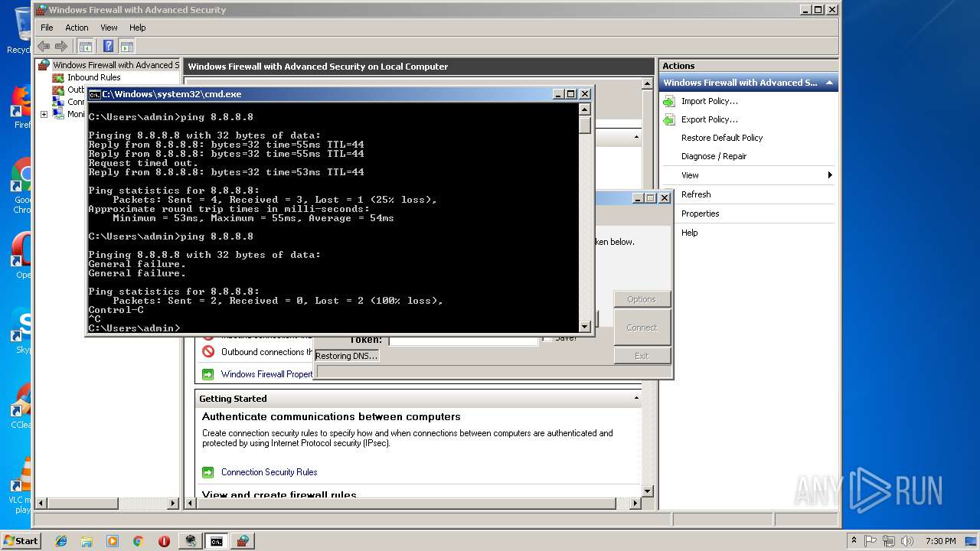Viewport: 980px width, 551px height.
Task: Click the Import Policy green arrow icon
Action: click(669, 101)
